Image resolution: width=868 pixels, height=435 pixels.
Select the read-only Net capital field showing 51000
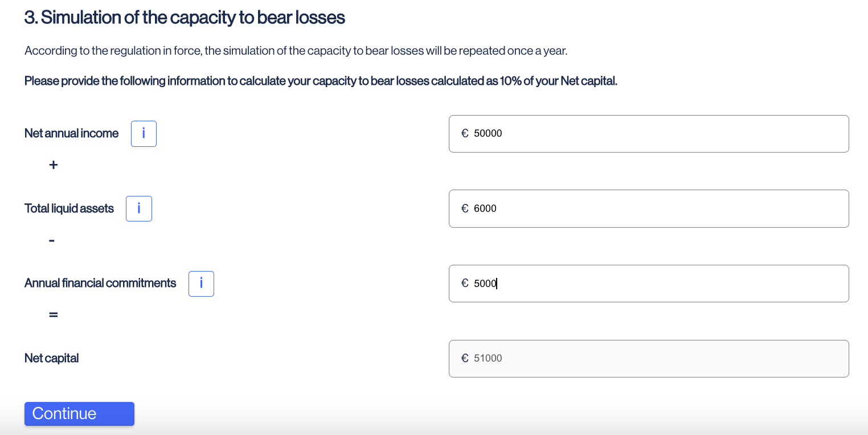point(649,359)
